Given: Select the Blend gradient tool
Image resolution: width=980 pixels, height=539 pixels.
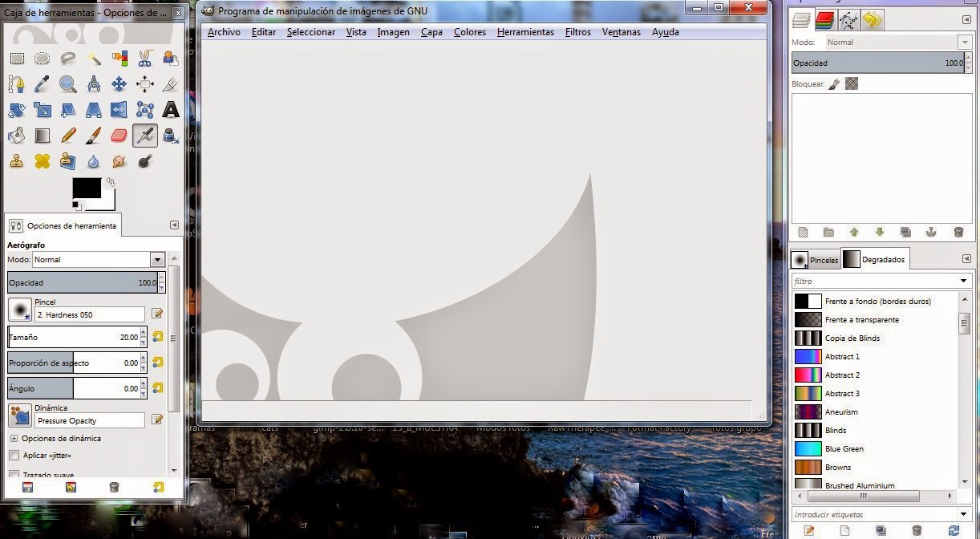Looking at the screenshot, I should click(x=43, y=136).
